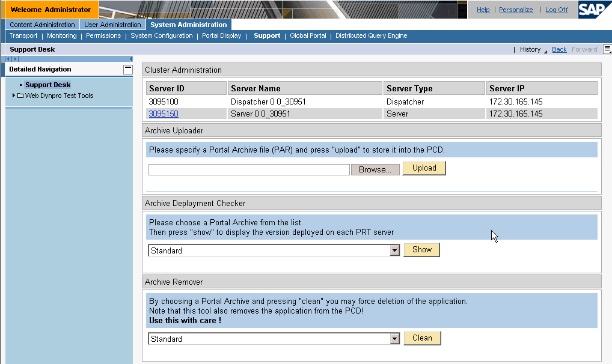612x364 pixels.
Task: Hide the navigation panel using collapse arrow
Action: pos(130,59)
